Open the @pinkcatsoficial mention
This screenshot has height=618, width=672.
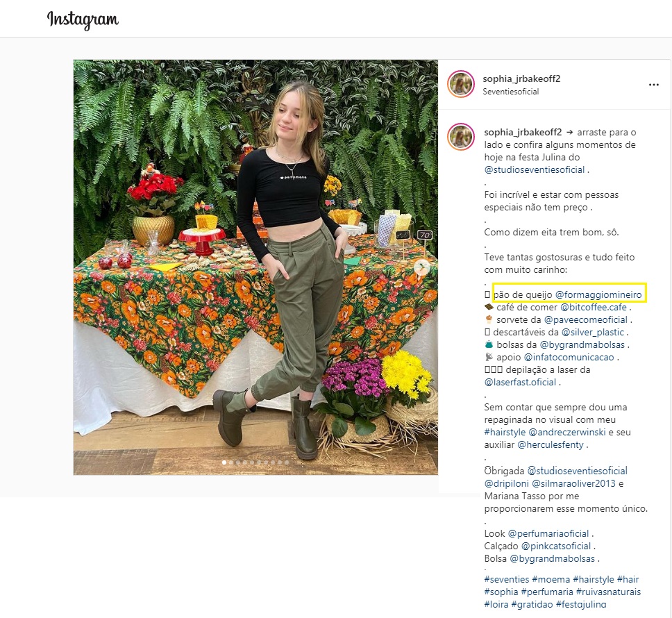point(556,546)
